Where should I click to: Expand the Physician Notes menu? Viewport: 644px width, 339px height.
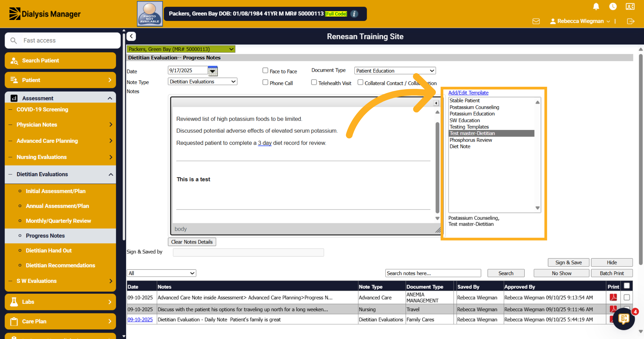tap(60, 125)
